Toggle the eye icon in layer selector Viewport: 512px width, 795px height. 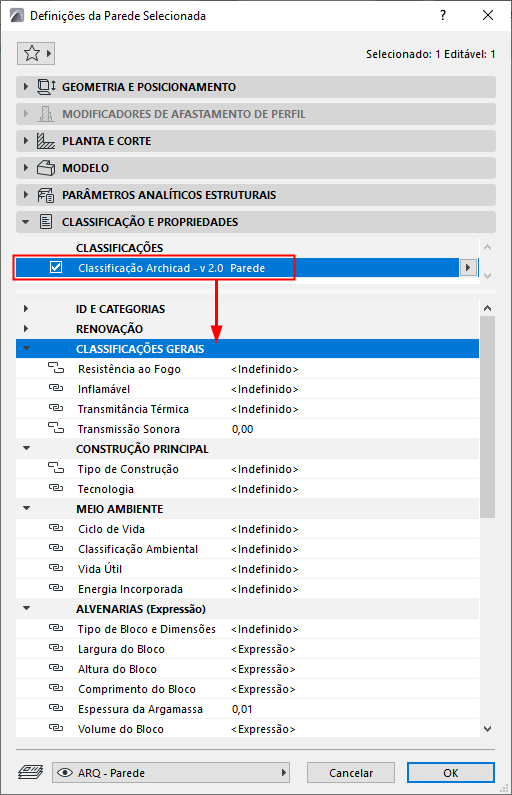click(x=65, y=773)
